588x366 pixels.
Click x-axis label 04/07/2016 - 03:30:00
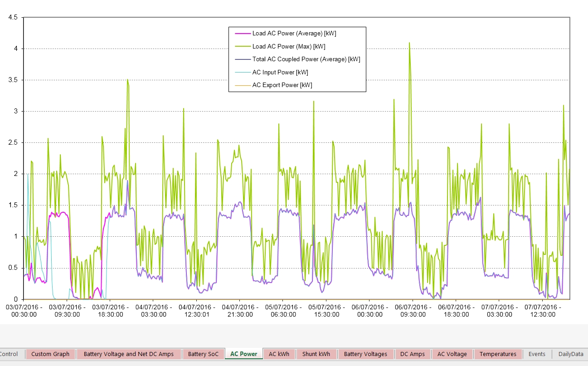click(153, 311)
